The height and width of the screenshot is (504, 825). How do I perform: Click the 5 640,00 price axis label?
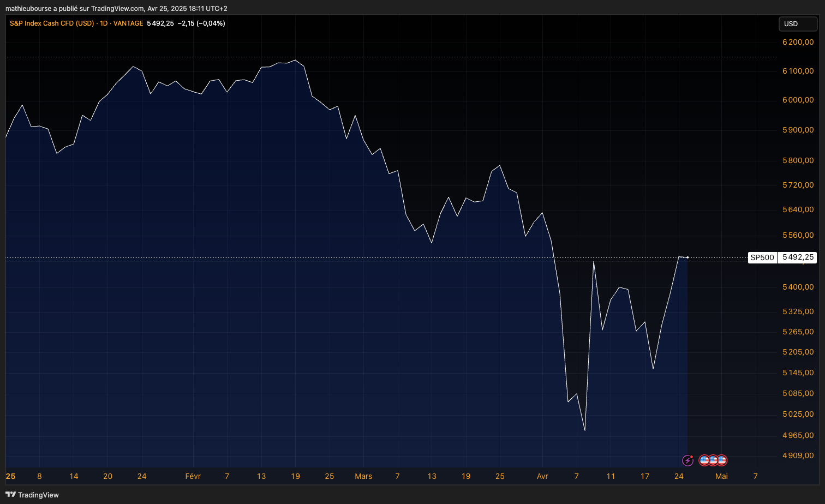click(x=798, y=209)
